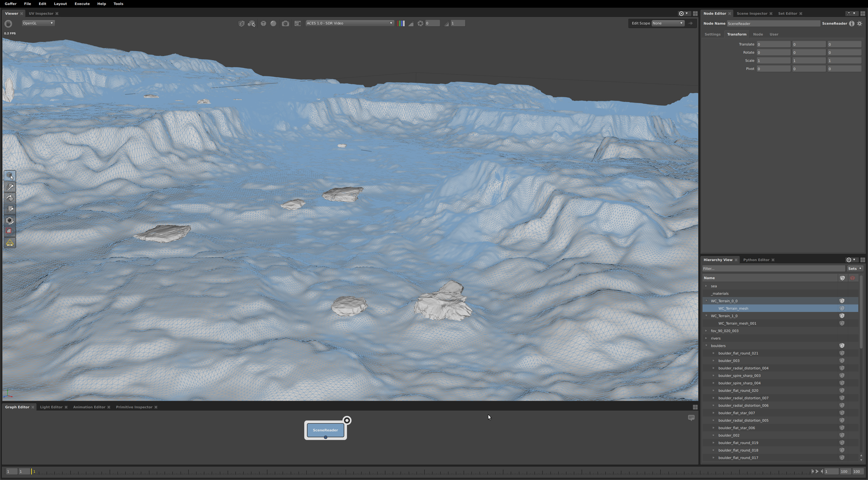The image size is (868, 480).
Task: Select the Rotate tool in viewer toolbar
Action: click(10, 198)
